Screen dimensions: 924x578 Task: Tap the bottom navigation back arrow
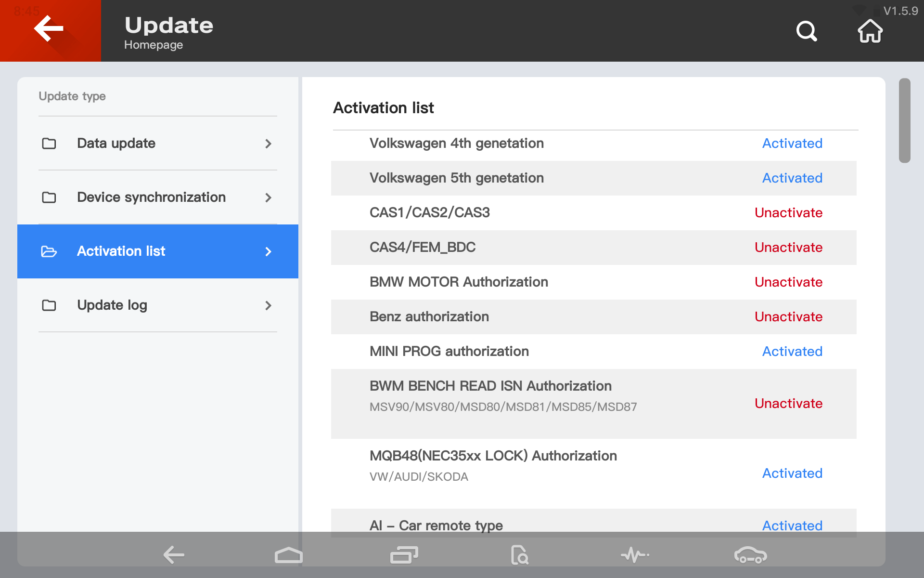pyautogui.click(x=174, y=555)
